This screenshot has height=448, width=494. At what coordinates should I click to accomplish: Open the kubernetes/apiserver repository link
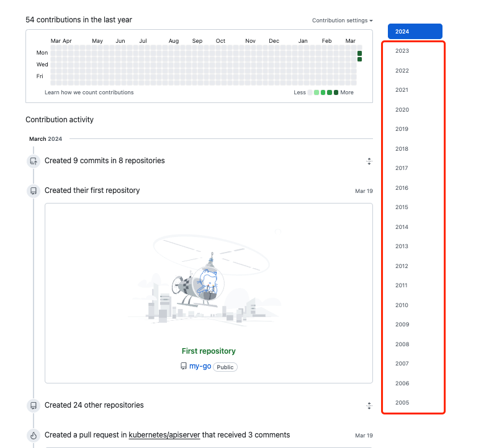[164, 435]
